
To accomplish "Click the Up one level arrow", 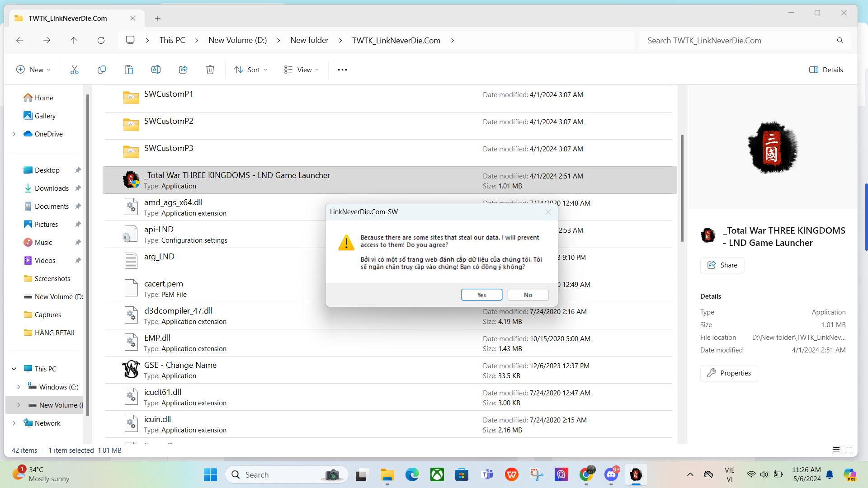I will pyautogui.click(x=74, y=40).
